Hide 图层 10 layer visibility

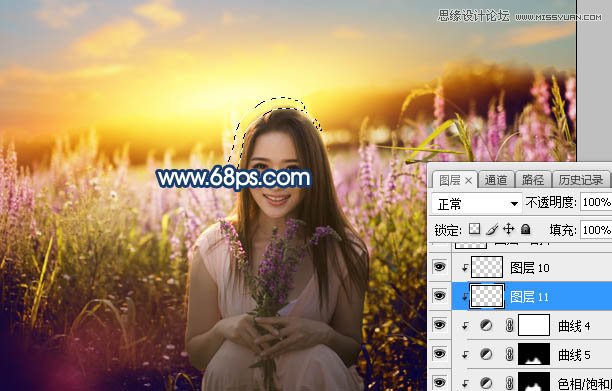click(439, 267)
